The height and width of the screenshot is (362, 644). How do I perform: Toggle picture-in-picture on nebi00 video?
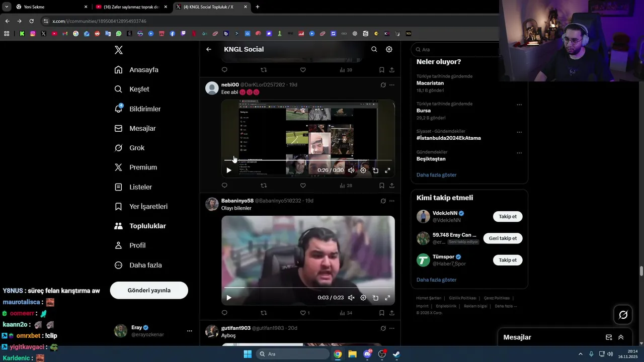375,170
